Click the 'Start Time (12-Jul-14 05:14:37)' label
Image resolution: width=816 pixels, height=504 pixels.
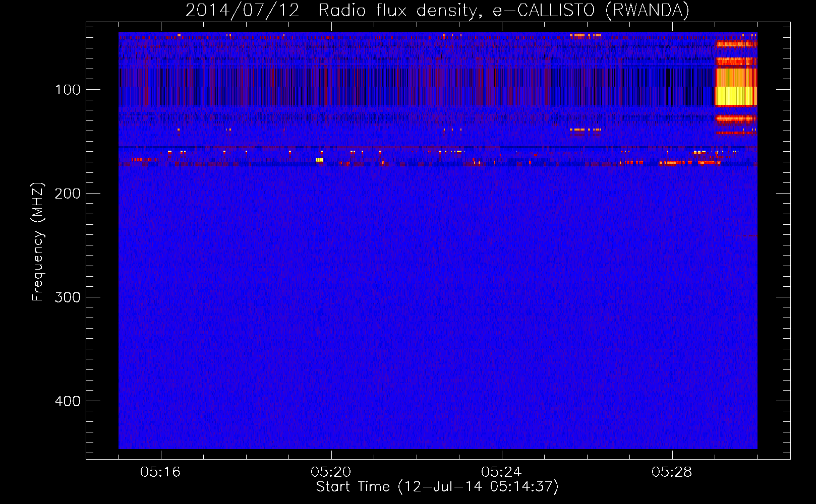tap(437, 487)
